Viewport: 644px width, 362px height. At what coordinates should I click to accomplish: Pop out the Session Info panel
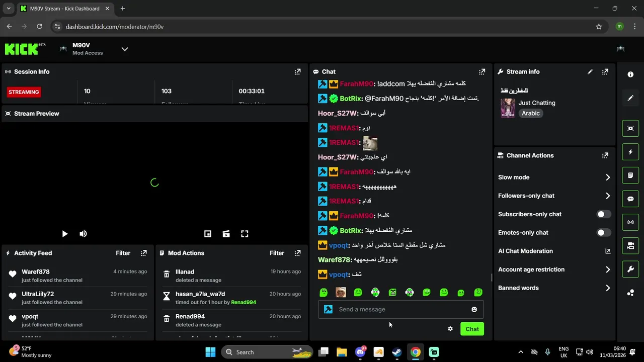pyautogui.click(x=297, y=72)
